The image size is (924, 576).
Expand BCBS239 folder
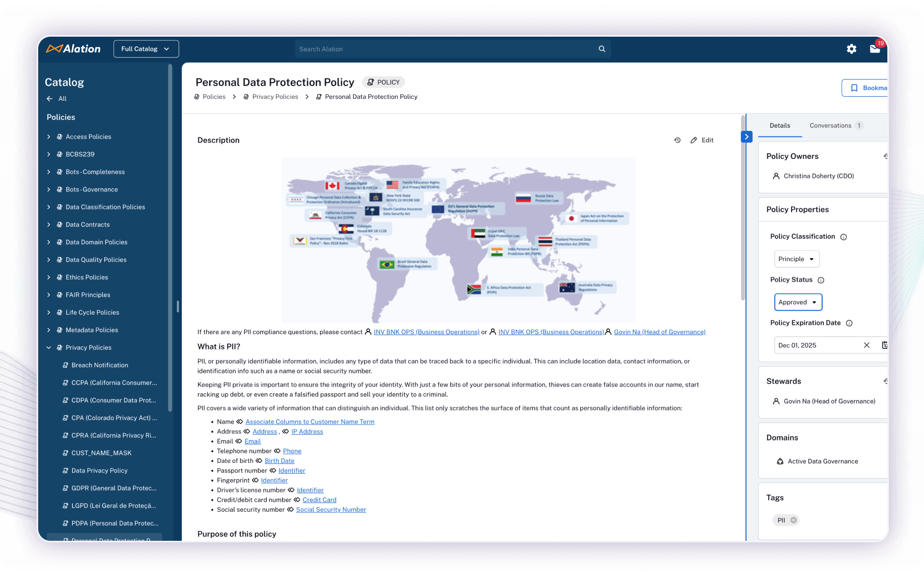(x=49, y=154)
